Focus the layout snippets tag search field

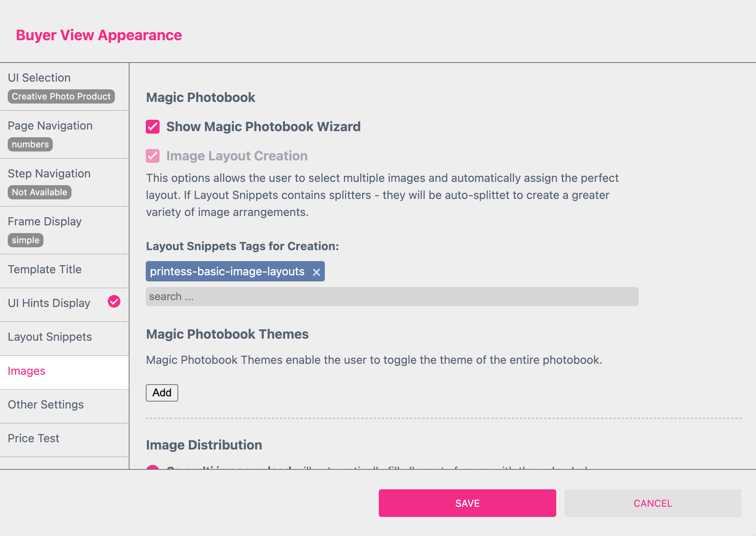[392, 296]
